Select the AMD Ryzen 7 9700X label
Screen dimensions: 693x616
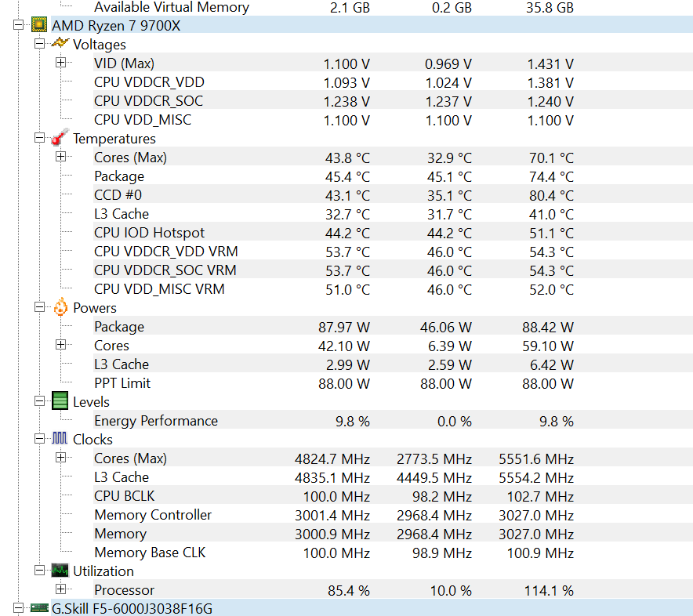116,26
